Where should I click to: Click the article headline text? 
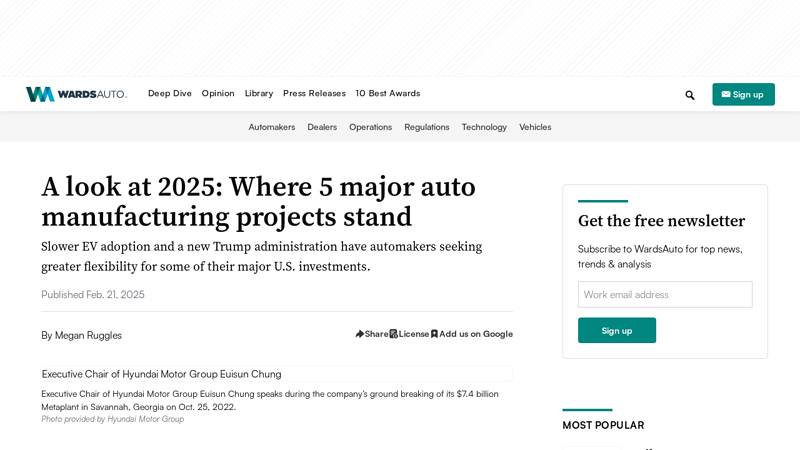point(258,202)
